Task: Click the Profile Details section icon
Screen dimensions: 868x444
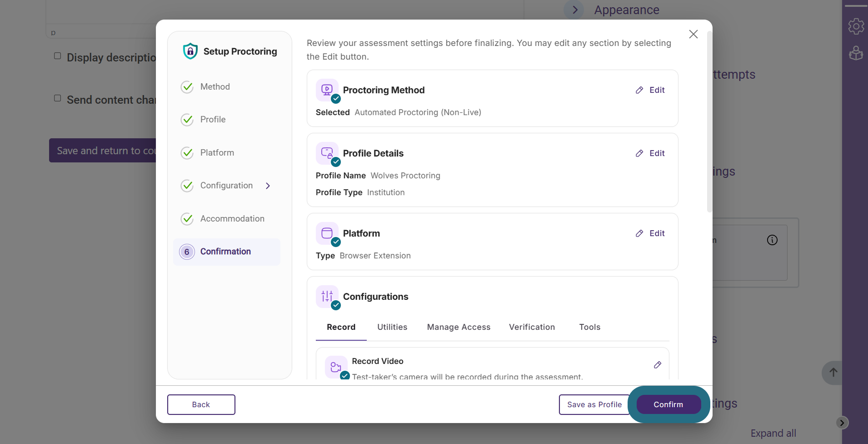Action: pyautogui.click(x=327, y=153)
